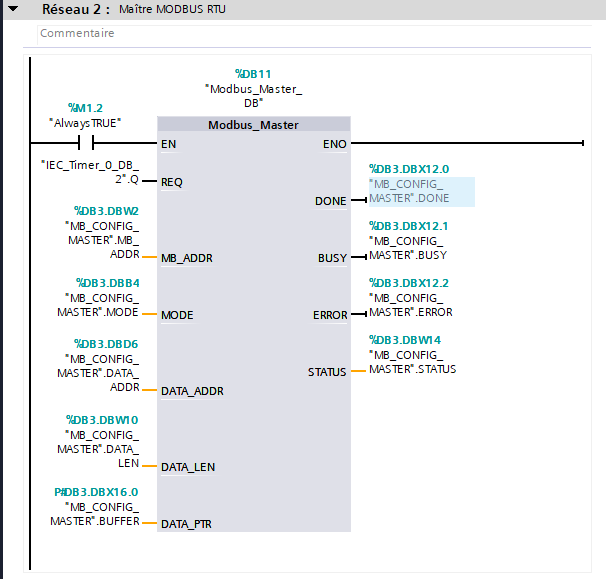Screen dimensions: 606x579
Task: Select the Modbus_Master block title
Action: click(253, 125)
